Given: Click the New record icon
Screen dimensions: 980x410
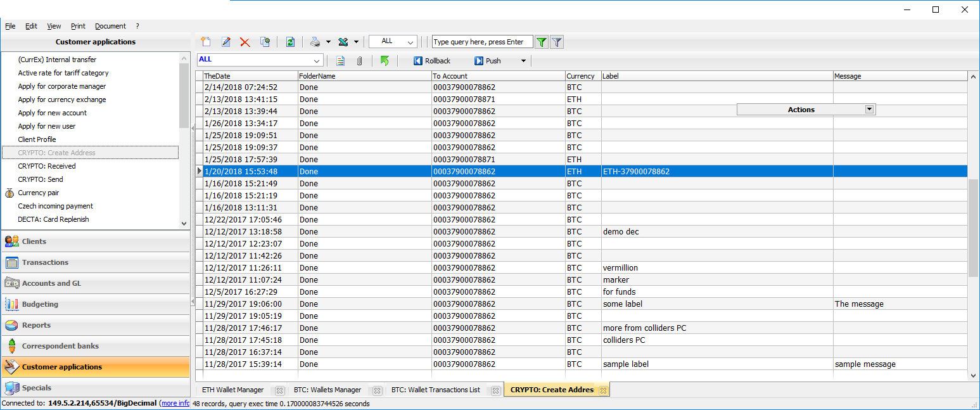Looking at the screenshot, I should [x=206, y=42].
